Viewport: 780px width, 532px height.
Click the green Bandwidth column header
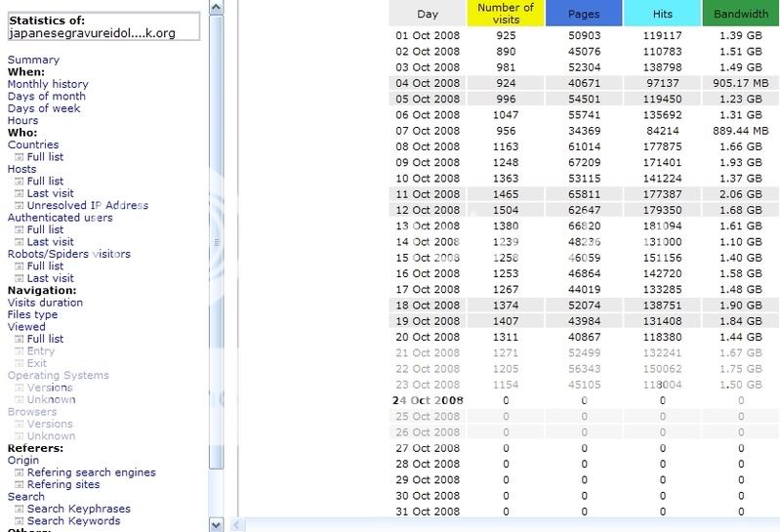[x=740, y=14]
